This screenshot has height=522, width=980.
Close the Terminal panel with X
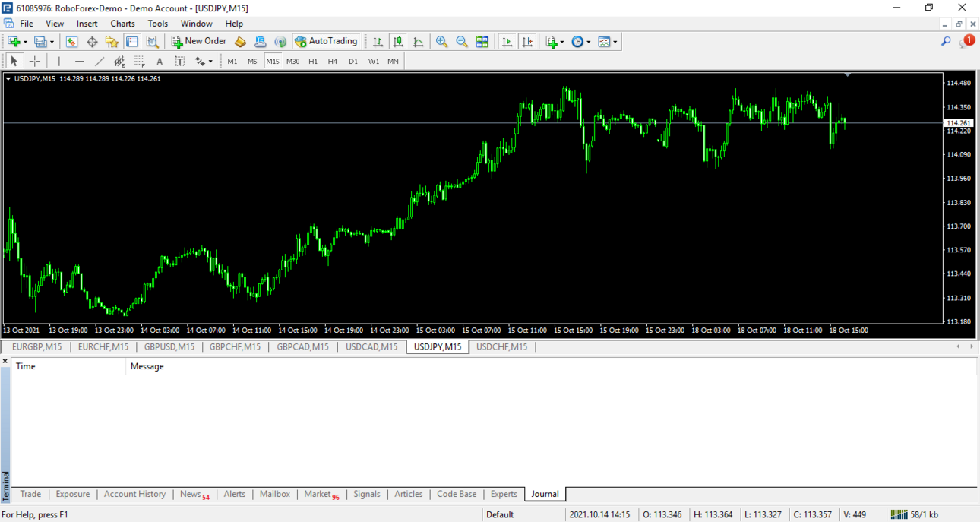[5, 362]
